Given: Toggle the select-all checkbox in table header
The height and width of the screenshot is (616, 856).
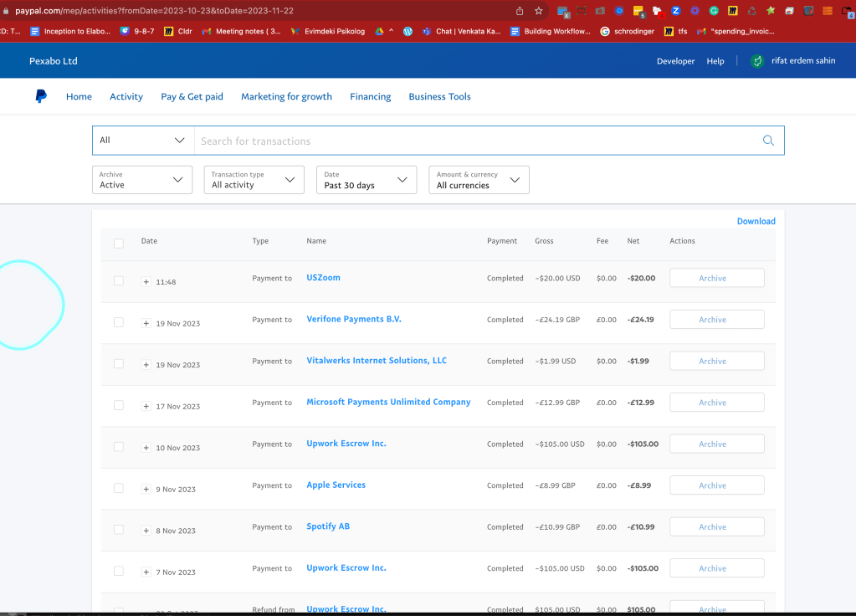Looking at the screenshot, I should [119, 243].
